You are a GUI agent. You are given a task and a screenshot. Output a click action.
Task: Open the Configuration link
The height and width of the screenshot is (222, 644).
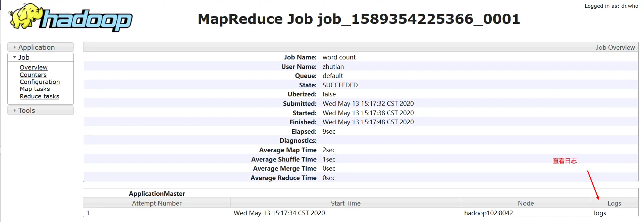pyautogui.click(x=40, y=82)
